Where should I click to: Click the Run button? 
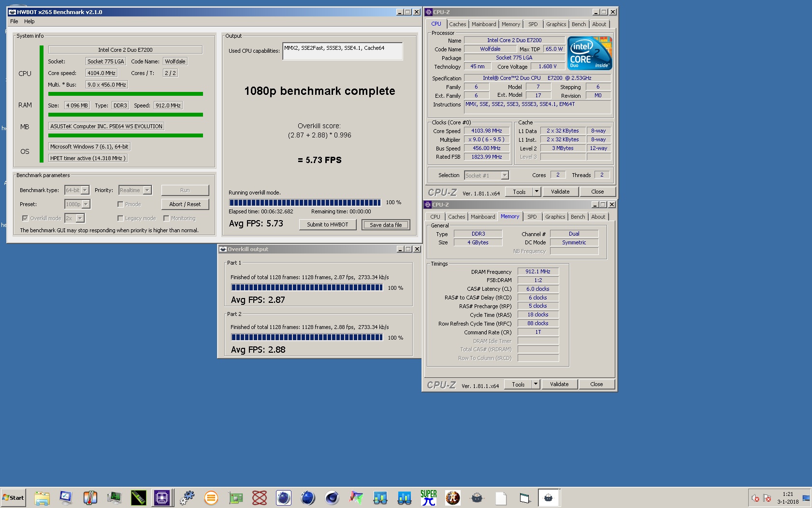click(x=185, y=190)
